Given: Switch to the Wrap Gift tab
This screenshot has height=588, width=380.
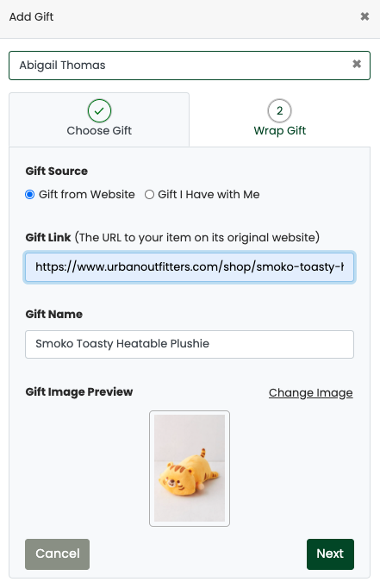Looking at the screenshot, I should pyautogui.click(x=279, y=120).
